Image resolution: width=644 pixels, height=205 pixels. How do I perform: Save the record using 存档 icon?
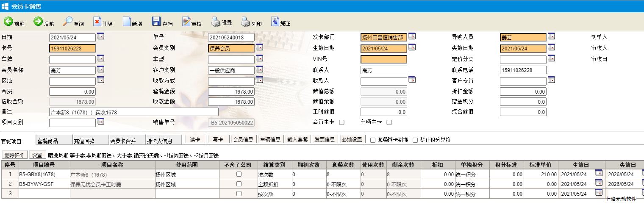pos(156,22)
